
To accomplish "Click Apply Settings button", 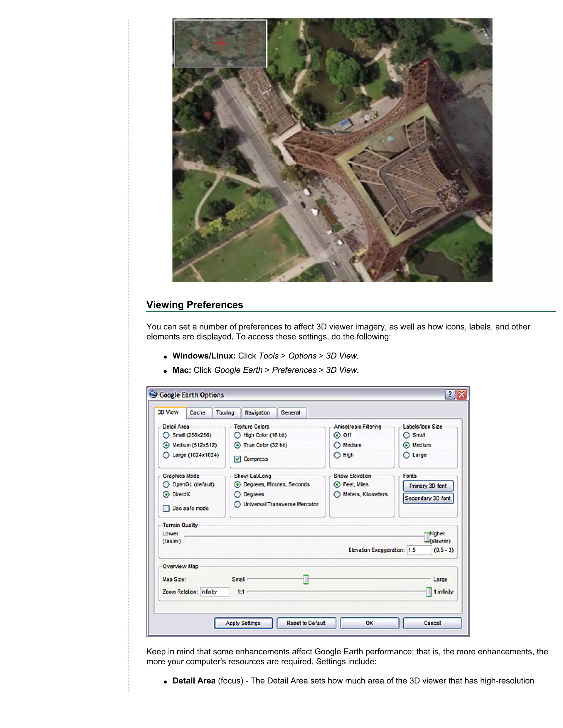I will point(243,623).
